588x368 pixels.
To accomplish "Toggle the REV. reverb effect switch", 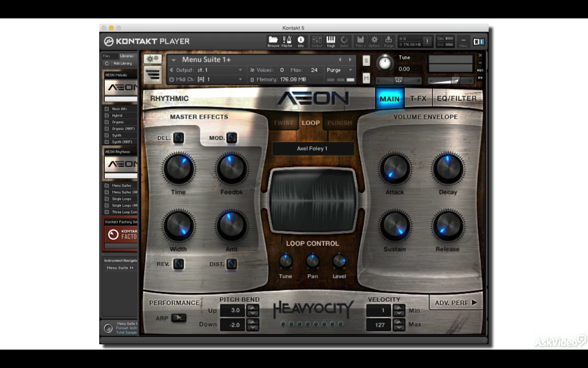I will click(x=178, y=264).
